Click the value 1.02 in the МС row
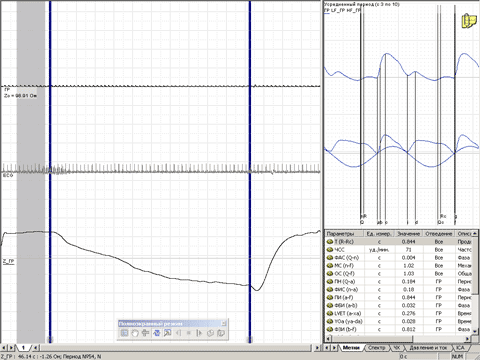Viewport: 480px width, 360px height. click(x=408, y=265)
